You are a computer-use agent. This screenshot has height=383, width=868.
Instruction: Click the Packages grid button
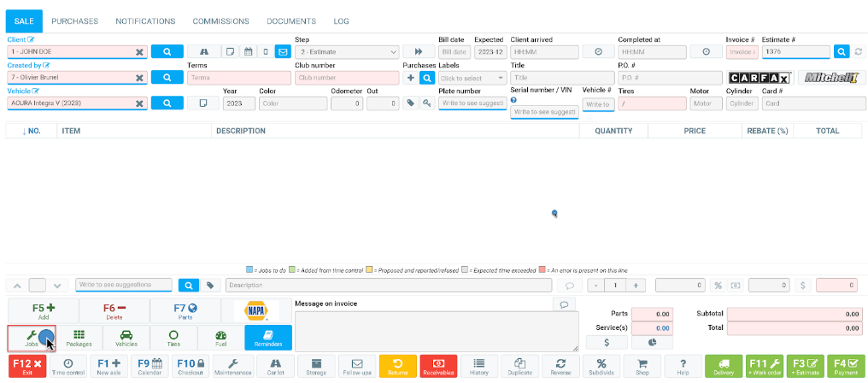79,338
